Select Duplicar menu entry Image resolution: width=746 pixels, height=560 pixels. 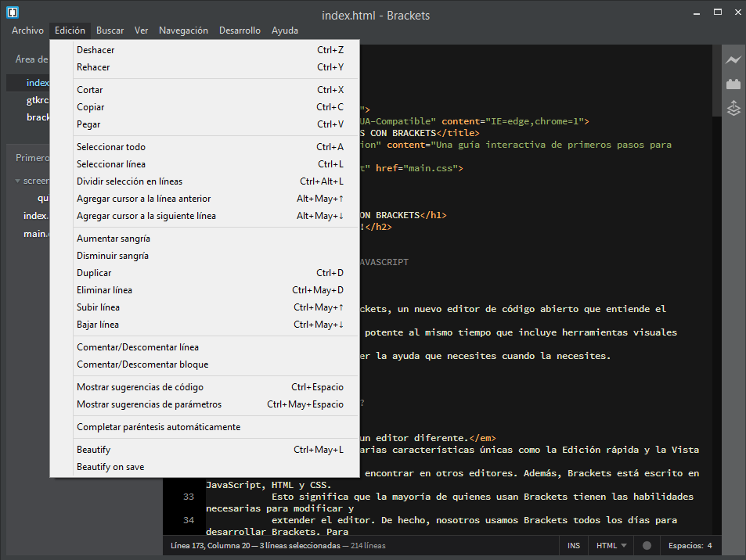[x=204, y=273]
